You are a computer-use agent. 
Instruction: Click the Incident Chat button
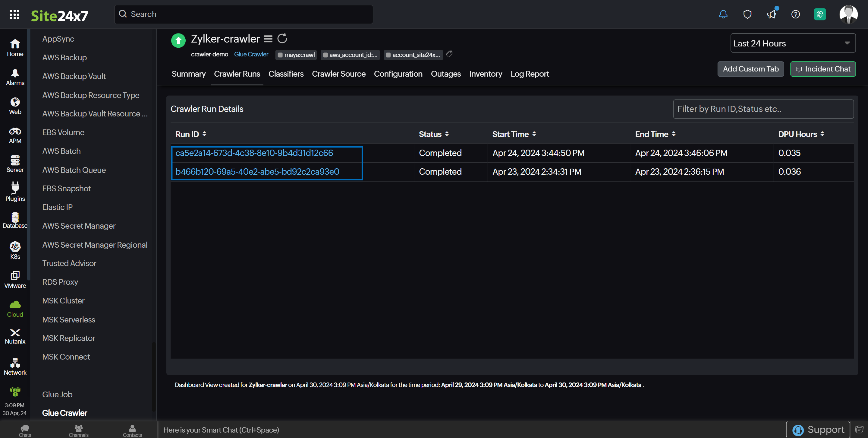(823, 69)
